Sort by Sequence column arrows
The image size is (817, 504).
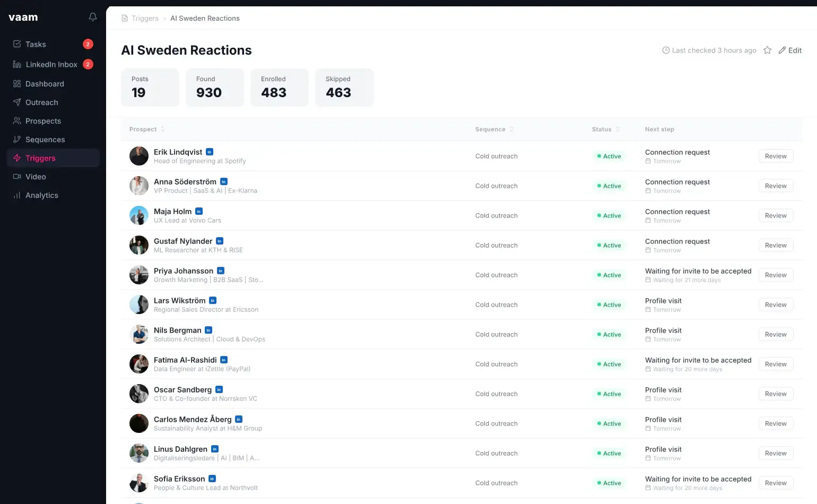pos(511,129)
